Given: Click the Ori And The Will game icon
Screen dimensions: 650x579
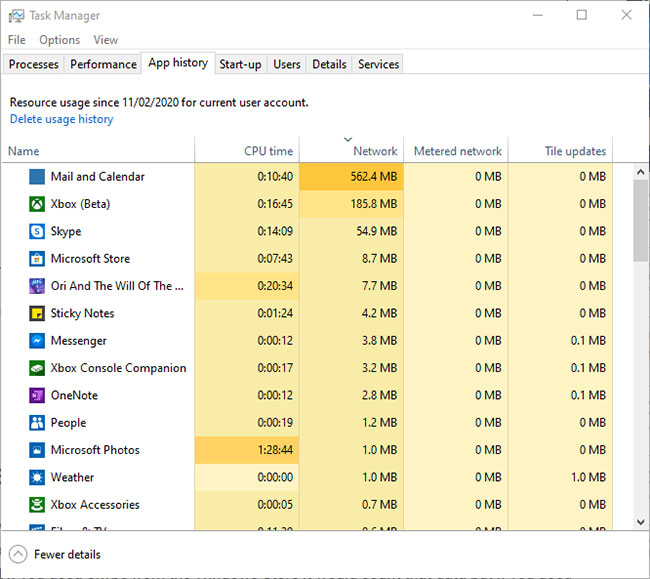Looking at the screenshot, I should tap(37, 286).
